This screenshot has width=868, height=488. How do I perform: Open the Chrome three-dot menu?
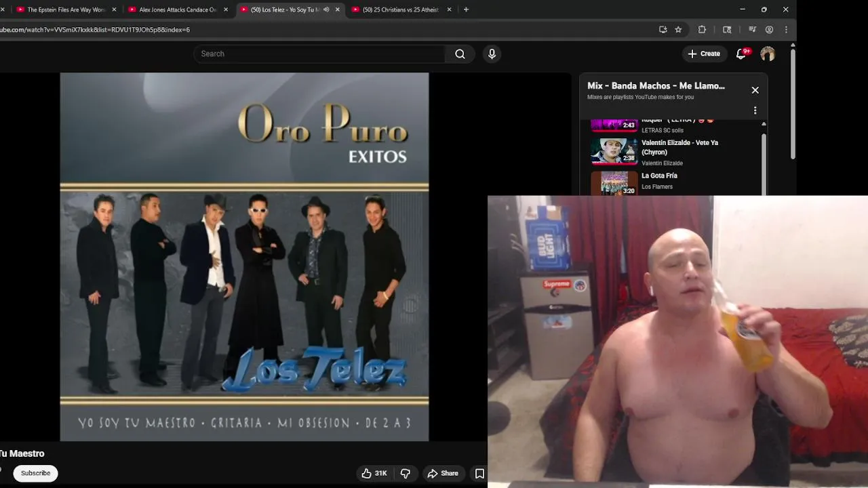(x=786, y=30)
